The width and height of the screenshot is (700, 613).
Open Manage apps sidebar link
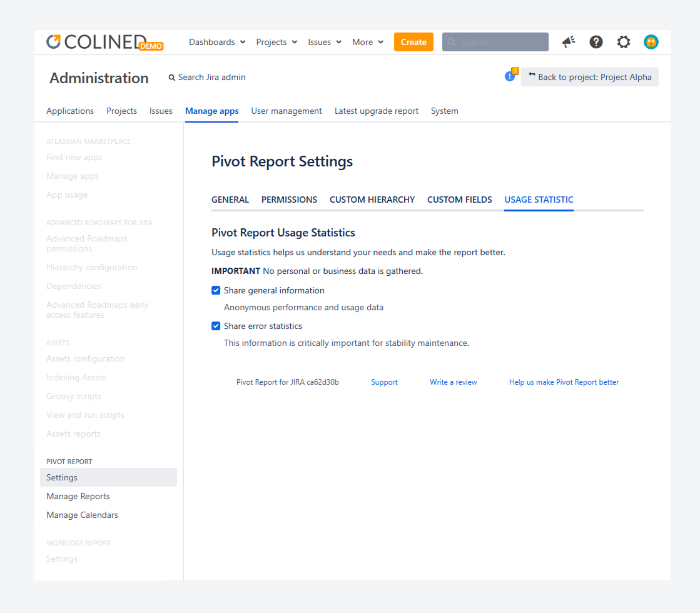click(x=73, y=176)
